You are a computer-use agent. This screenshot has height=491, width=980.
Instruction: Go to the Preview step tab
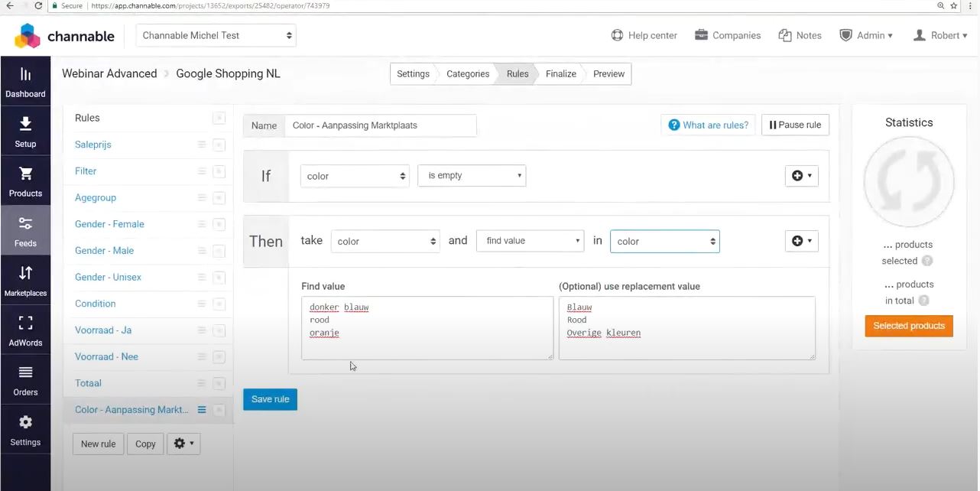coord(608,74)
